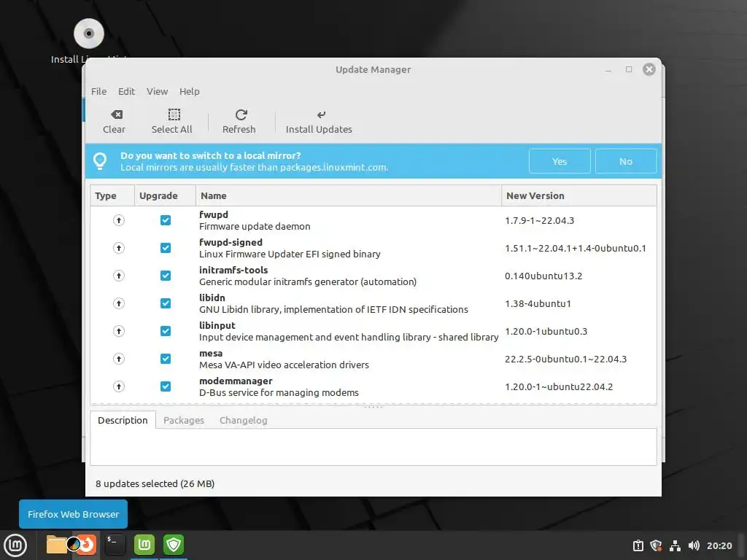Open the network tray icon
The width and height of the screenshot is (747, 560).
point(675,545)
